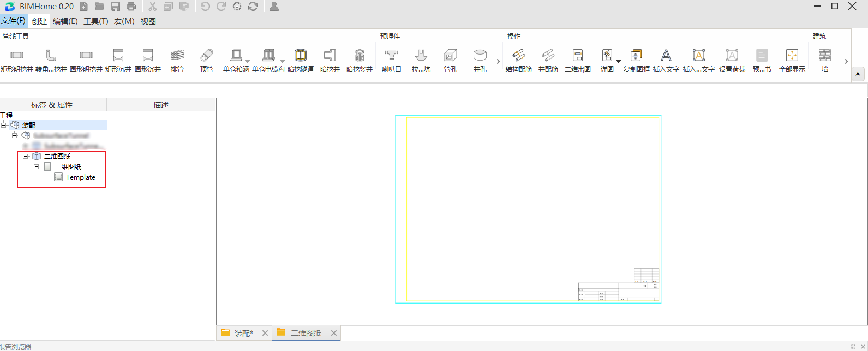
Task: Click the 描述 column header
Action: (x=161, y=105)
